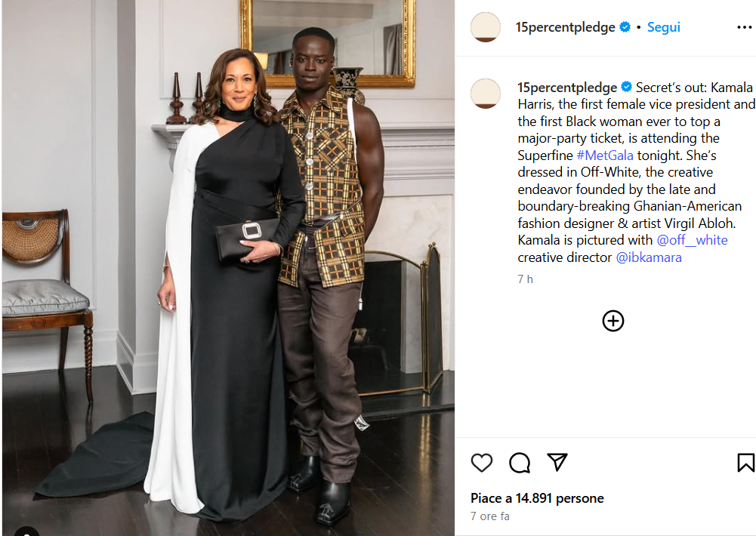Visit the @ibkamara mention link
The width and height of the screenshot is (756, 536).
[649, 257]
